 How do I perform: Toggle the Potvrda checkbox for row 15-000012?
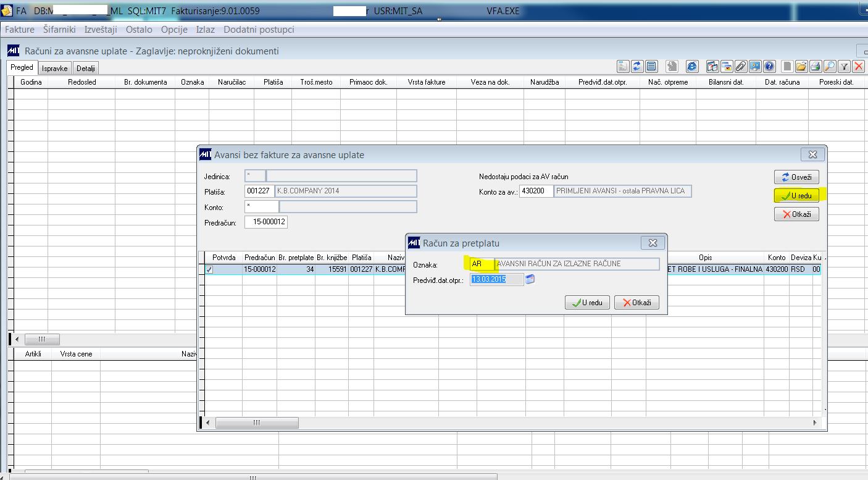(209, 269)
